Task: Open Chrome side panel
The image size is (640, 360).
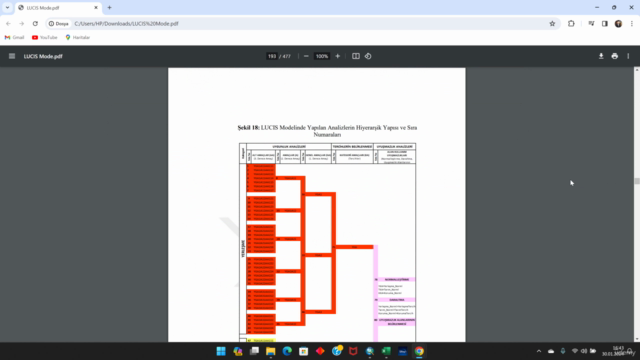Action: point(605,24)
